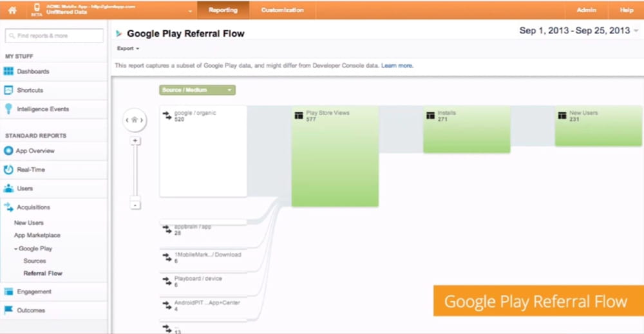Select Referral Flow in the sidebar

[43, 274]
